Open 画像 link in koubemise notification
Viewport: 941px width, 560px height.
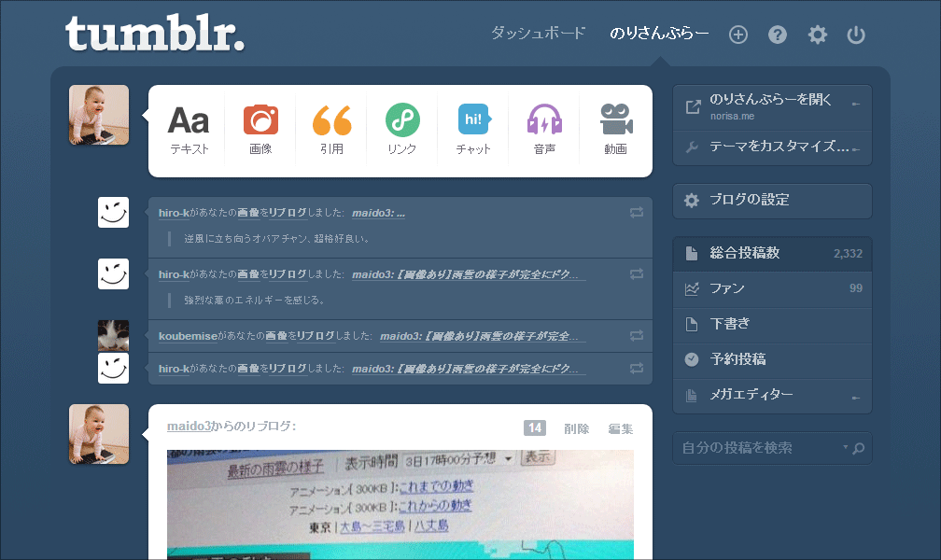pos(276,336)
